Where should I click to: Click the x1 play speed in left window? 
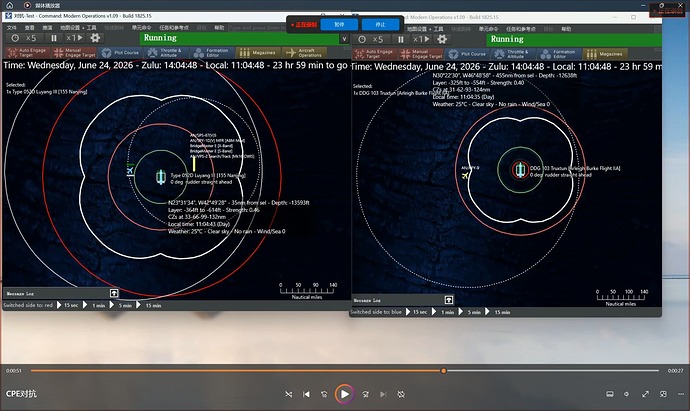point(74,38)
